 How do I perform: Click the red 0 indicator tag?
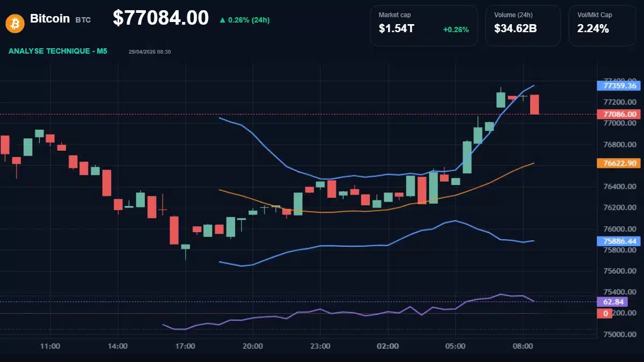604,313
